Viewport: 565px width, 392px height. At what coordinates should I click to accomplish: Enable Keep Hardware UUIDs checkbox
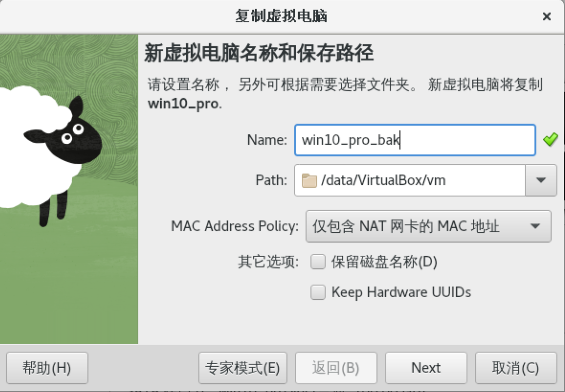pyautogui.click(x=318, y=292)
